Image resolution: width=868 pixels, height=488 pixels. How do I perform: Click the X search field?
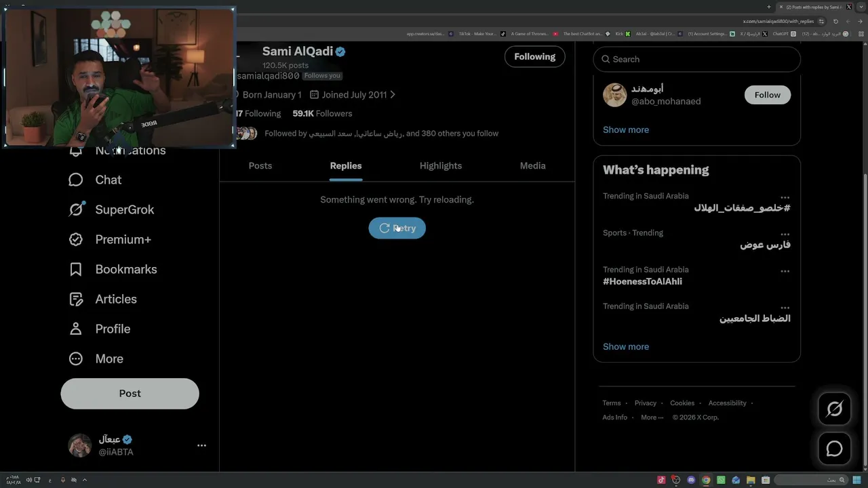point(697,59)
